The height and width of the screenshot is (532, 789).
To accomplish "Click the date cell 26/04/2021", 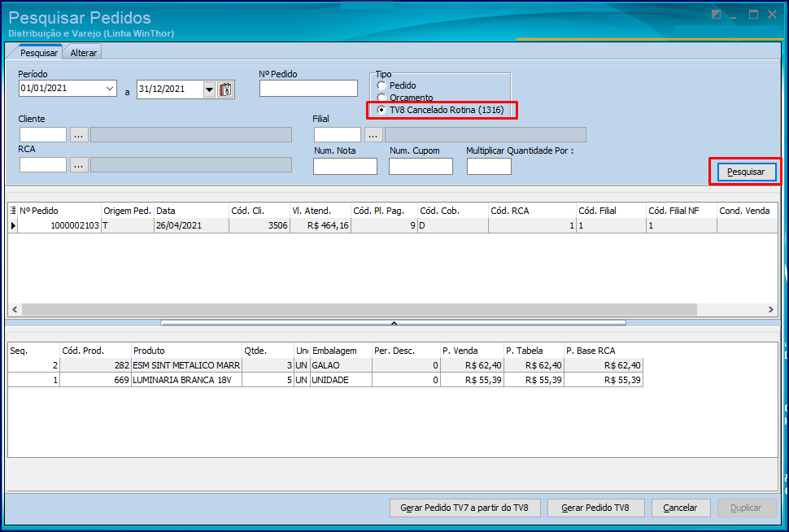I will click(x=191, y=225).
